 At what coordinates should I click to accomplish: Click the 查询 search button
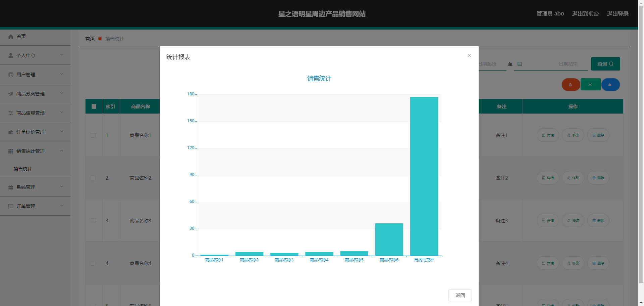[605, 64]
